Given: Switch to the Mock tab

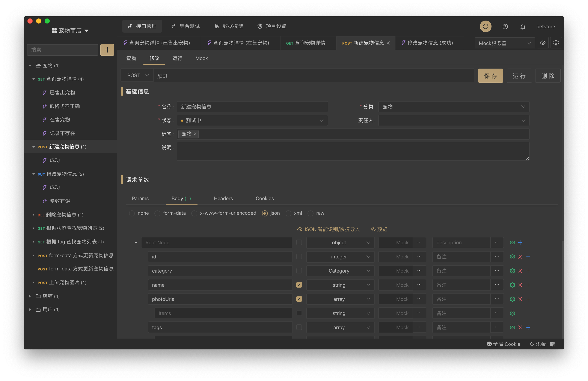Looking at the screenshot, I should point(201,58).
